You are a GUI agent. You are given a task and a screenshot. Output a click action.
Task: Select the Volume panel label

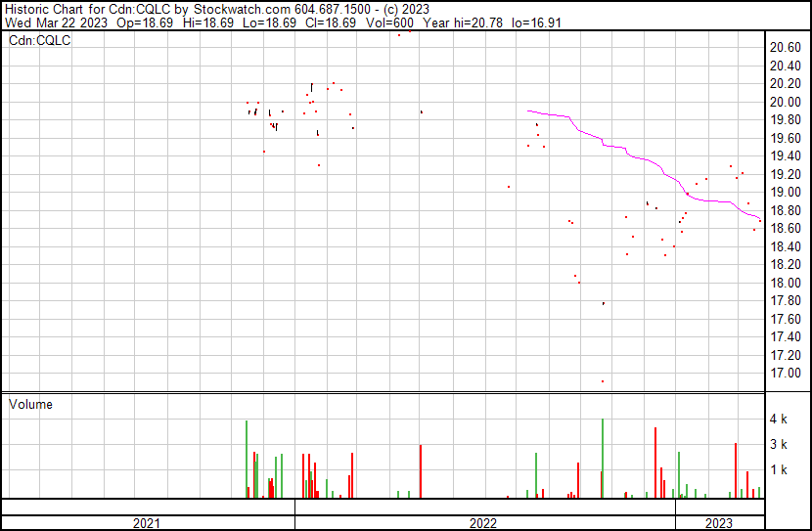31,404
